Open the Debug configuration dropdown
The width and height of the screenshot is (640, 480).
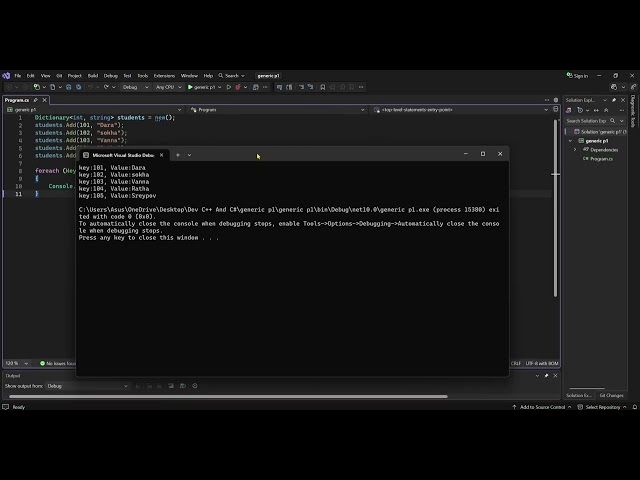[x=136, y=87]
